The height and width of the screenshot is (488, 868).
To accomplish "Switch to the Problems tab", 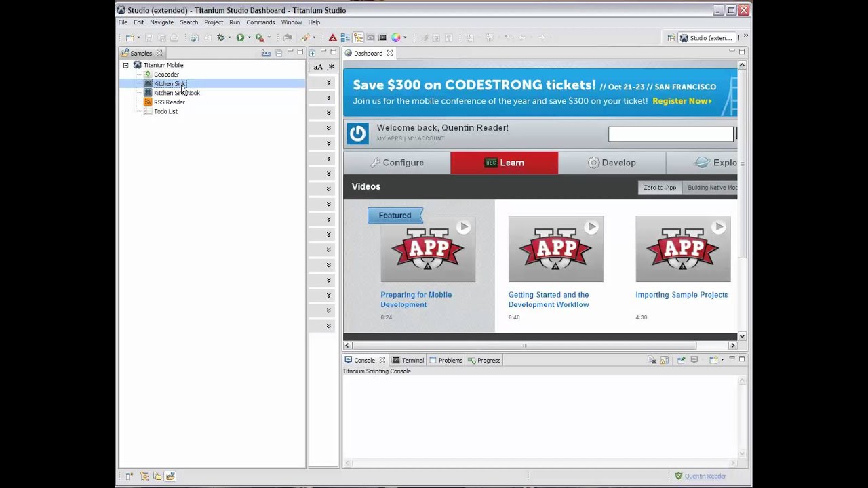I will [x=446, y=360].
